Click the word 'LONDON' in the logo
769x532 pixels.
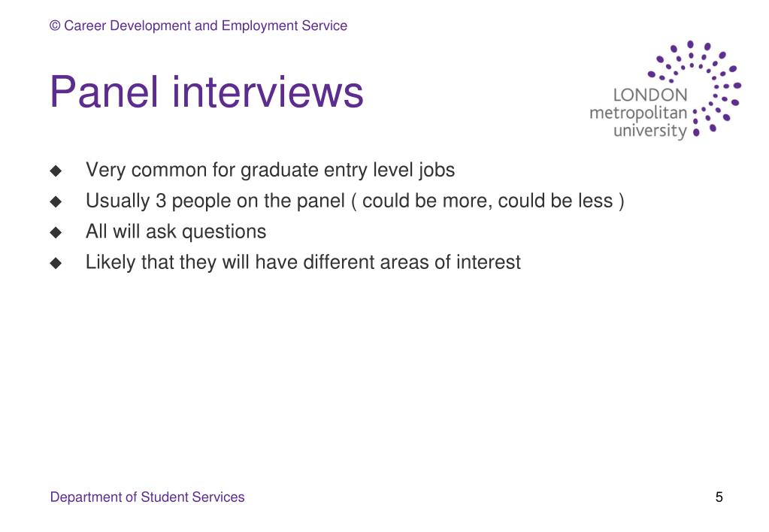[650, 95]
